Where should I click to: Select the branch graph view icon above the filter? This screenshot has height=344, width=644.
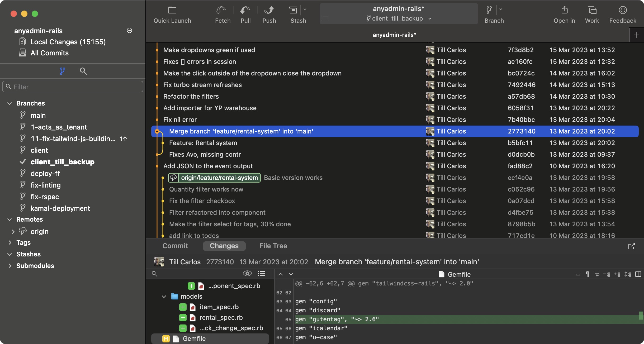[x=63, y=71]
